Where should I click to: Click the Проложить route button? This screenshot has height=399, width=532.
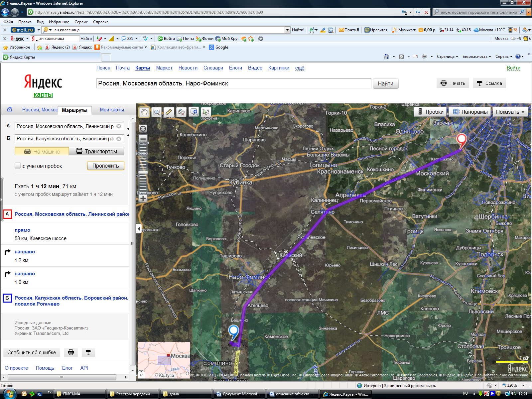pyautogui.click(x=106, y=166)
